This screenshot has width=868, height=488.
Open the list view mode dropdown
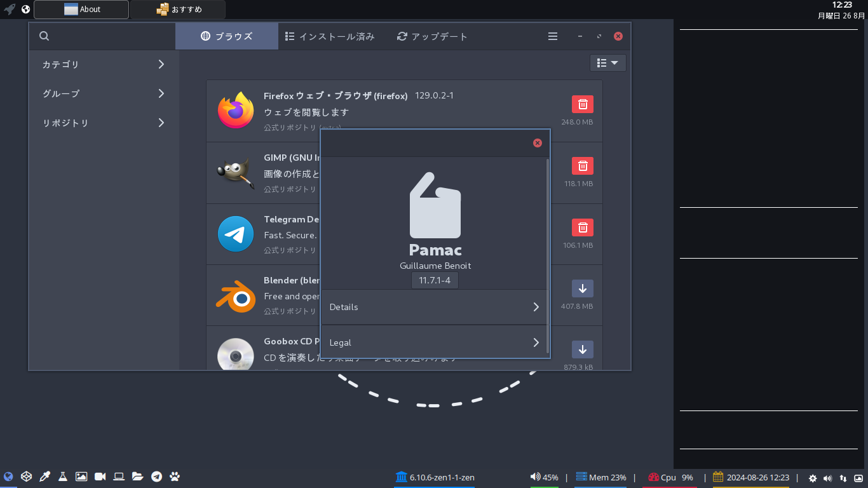point(608,63)
